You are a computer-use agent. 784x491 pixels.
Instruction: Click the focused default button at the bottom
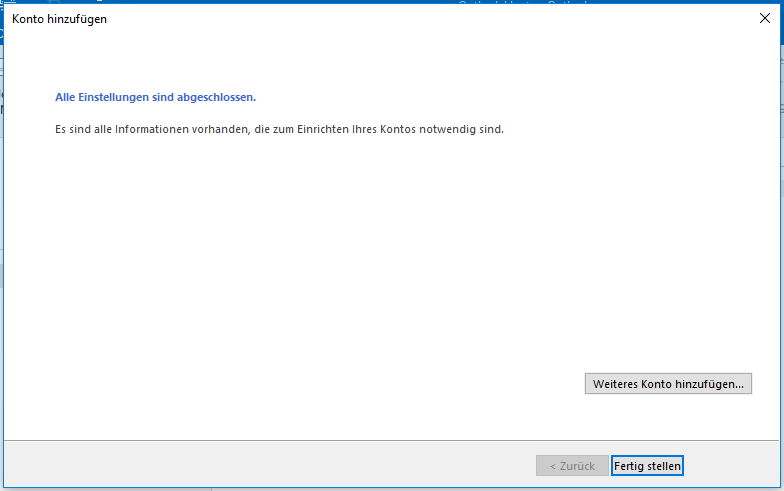[x=647, y=466]
